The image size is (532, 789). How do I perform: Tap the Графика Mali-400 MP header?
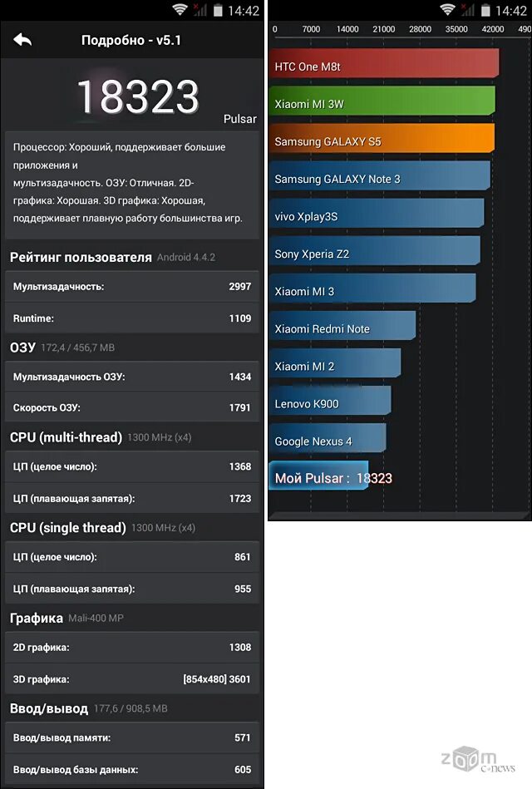click(x=66, y=618)
